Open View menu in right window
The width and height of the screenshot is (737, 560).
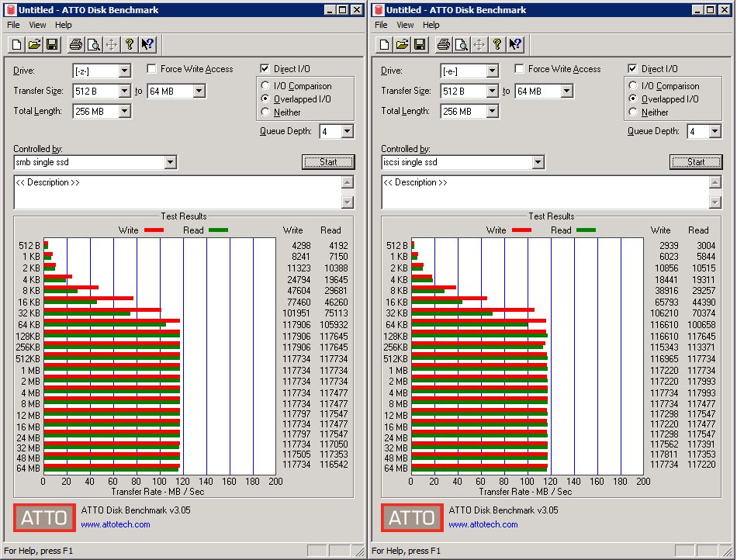[x=405, y=25]
